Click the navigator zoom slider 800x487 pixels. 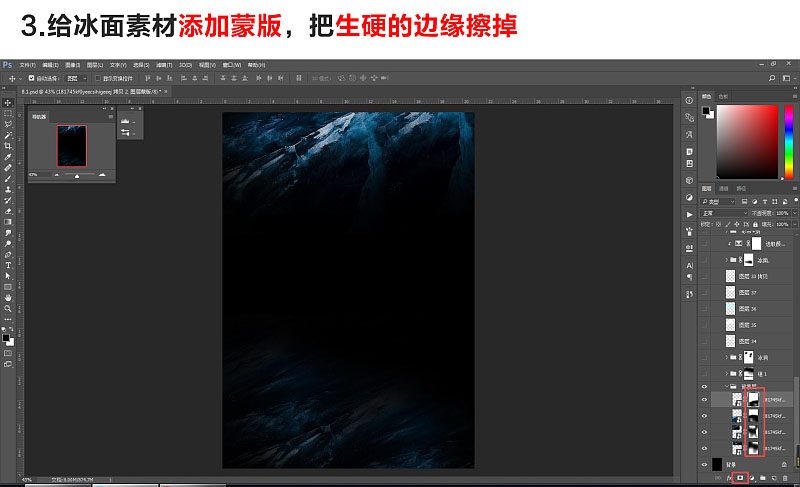point(79,175)
